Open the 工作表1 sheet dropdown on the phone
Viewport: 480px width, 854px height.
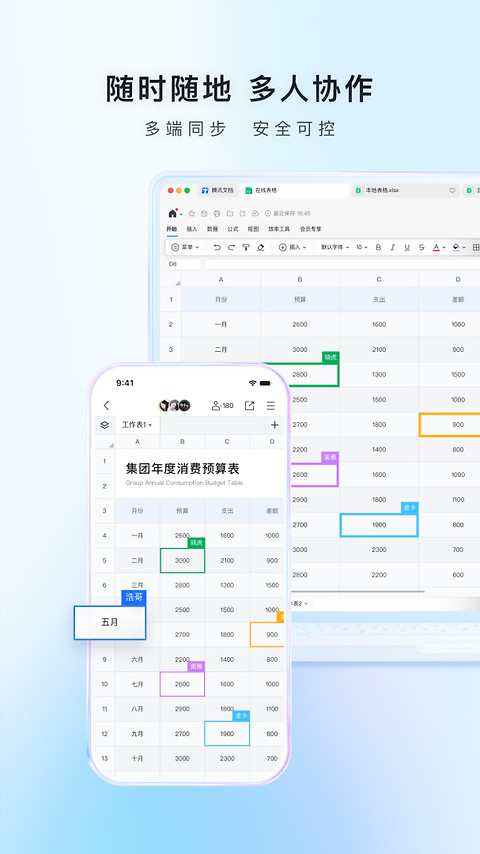[x=137, y=425]
